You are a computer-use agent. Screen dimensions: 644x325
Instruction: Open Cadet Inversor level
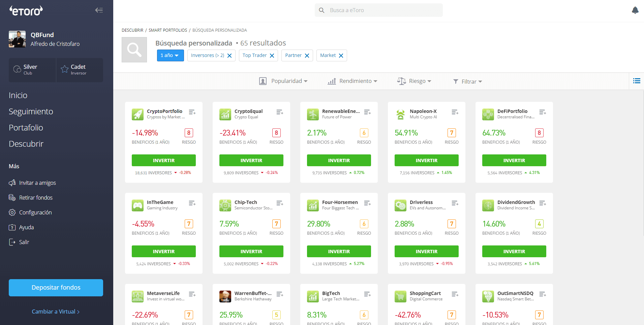[80, 70]
